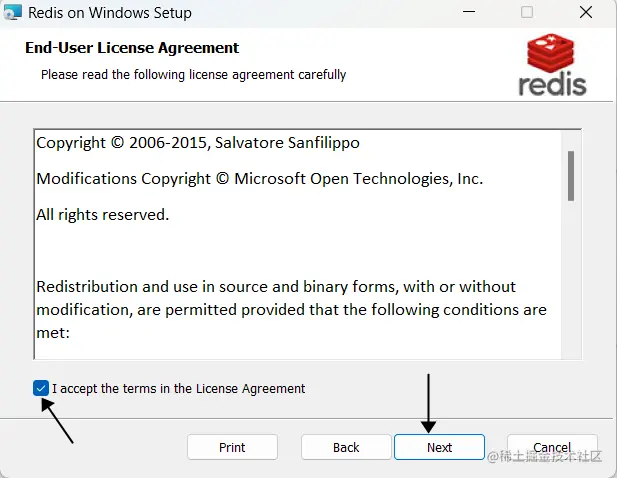
Task: Click the 'End-User License Agreement' heading
Action: click(x=132, y=48)
